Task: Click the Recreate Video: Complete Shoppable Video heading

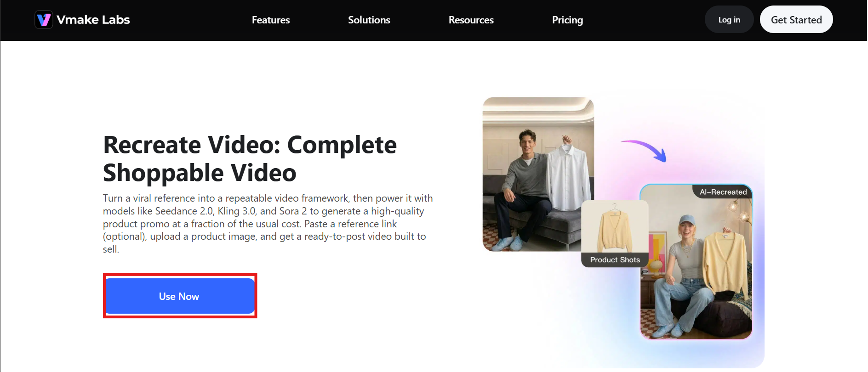Action: point(250,159)
